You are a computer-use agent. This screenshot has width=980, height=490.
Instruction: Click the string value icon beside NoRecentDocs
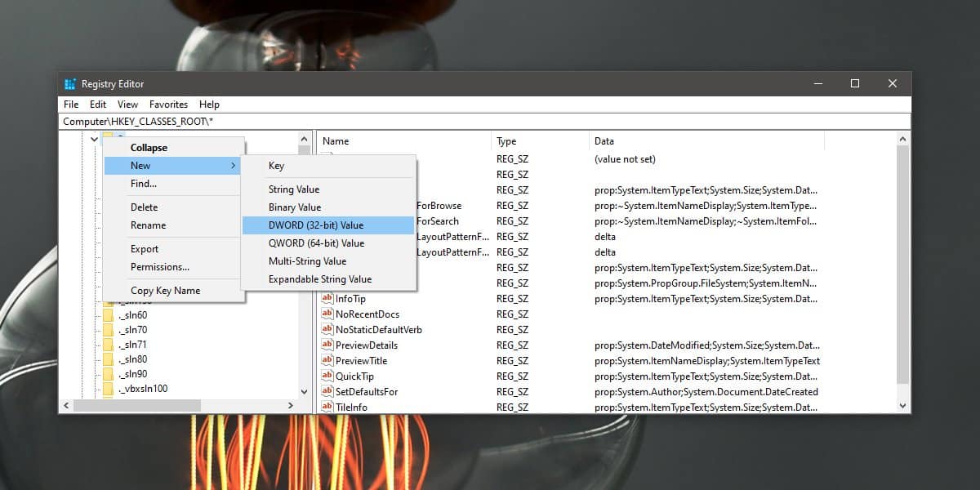(327, 314)
